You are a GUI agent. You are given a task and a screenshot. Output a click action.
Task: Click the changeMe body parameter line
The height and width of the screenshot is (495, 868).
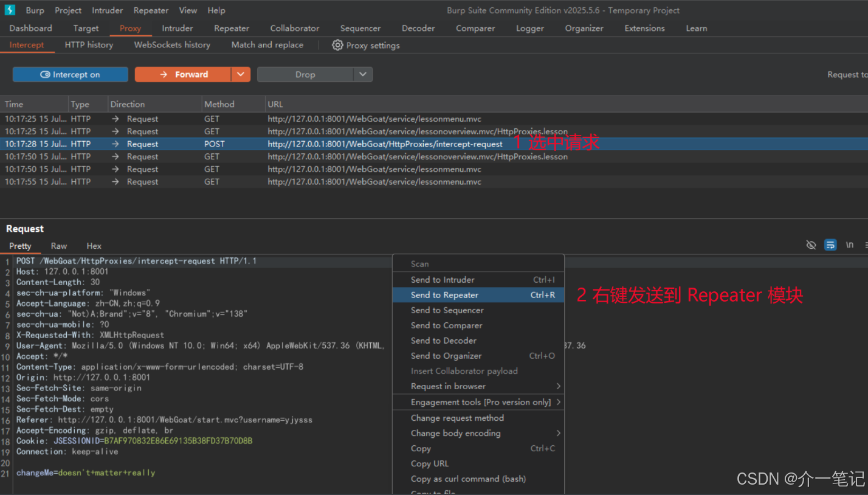[x=86, y=472]
